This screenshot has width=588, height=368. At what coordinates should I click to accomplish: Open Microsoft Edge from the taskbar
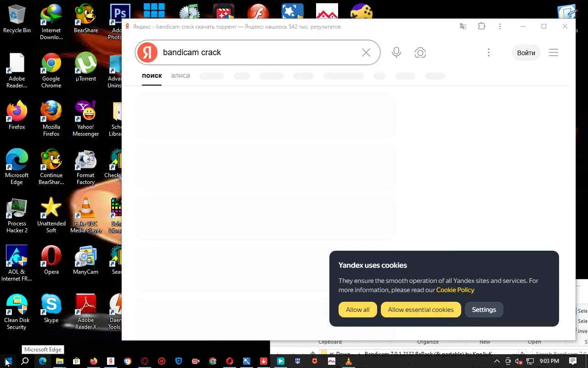click(x=43, y=361)
